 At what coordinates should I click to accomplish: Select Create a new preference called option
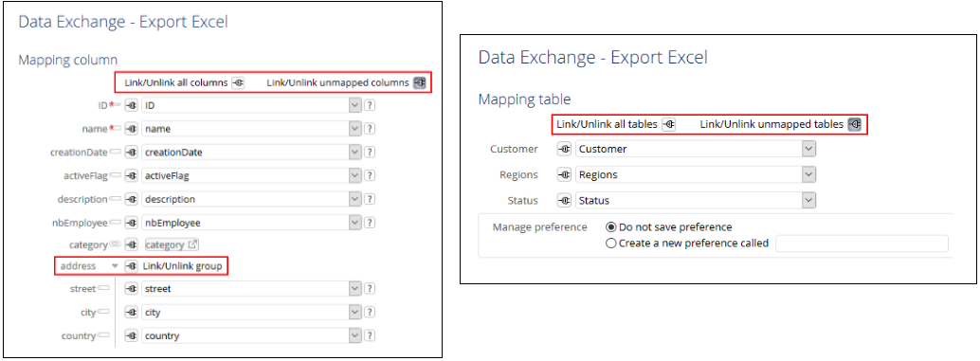610,244
